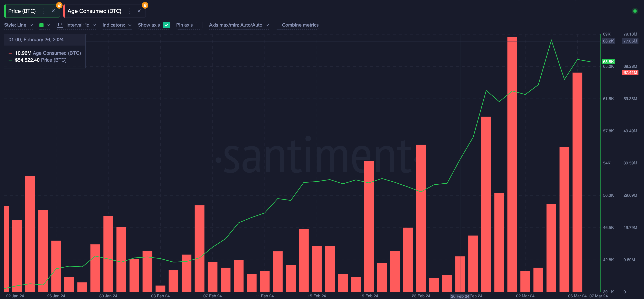Click the chart ruler icon beside Interval
Viewport: 644px width, 299px height.
coord(59,25)
